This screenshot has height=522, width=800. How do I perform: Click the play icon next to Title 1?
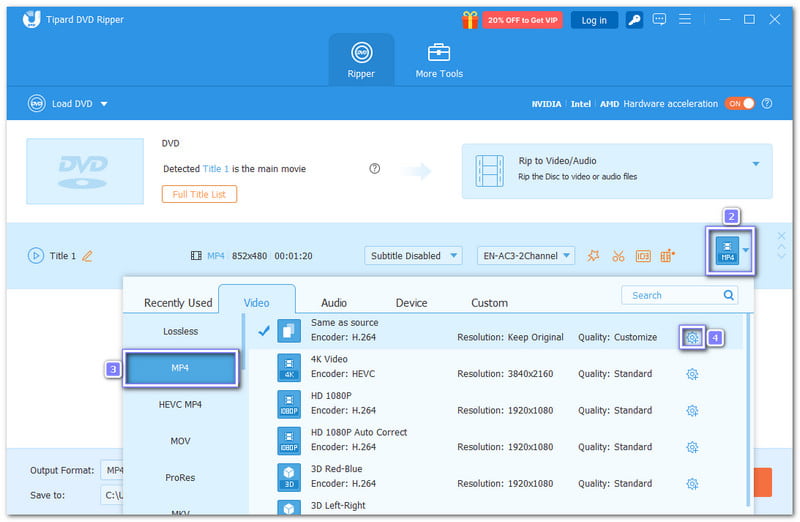pyautogui.click(x=36, y=256)
